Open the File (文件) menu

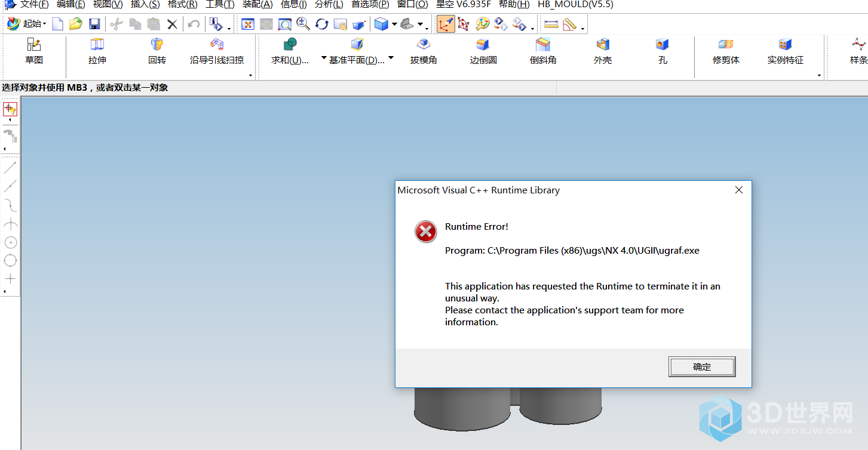(x=34, y=5)
